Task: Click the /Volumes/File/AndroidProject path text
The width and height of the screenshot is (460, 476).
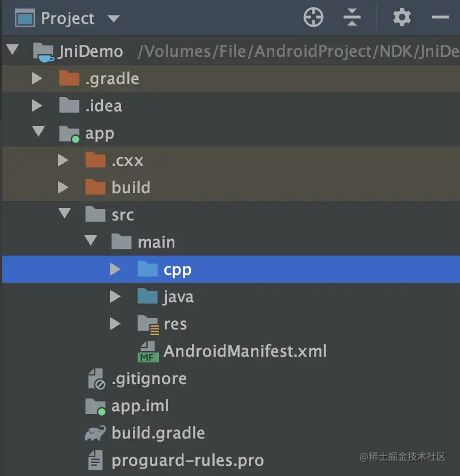Action: coord(299,51)
